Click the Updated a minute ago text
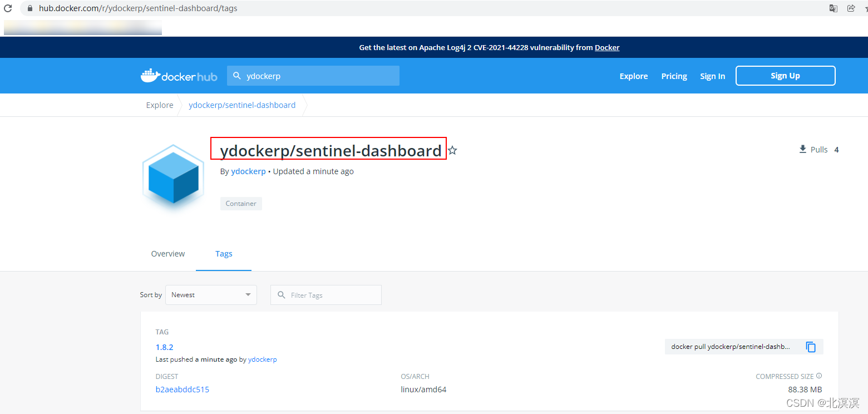The height and width of the screenshot is (414, 868). (x=313, y=171)
